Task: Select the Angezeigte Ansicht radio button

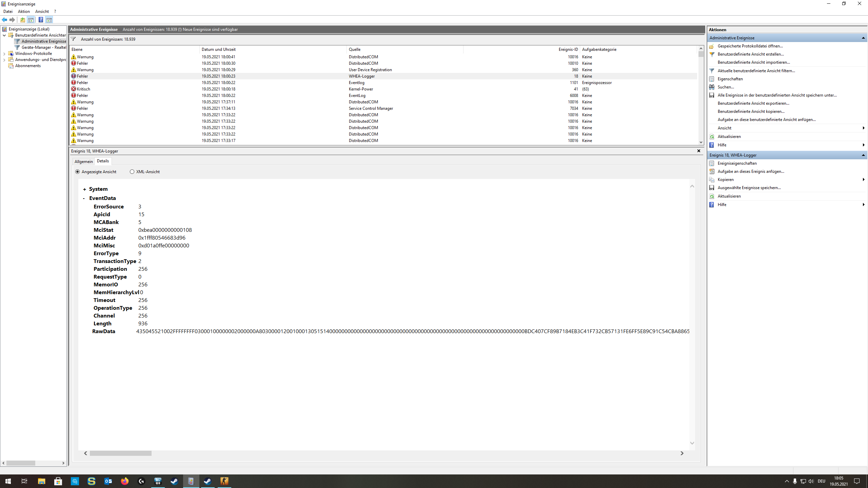Action: pos(78,172)
